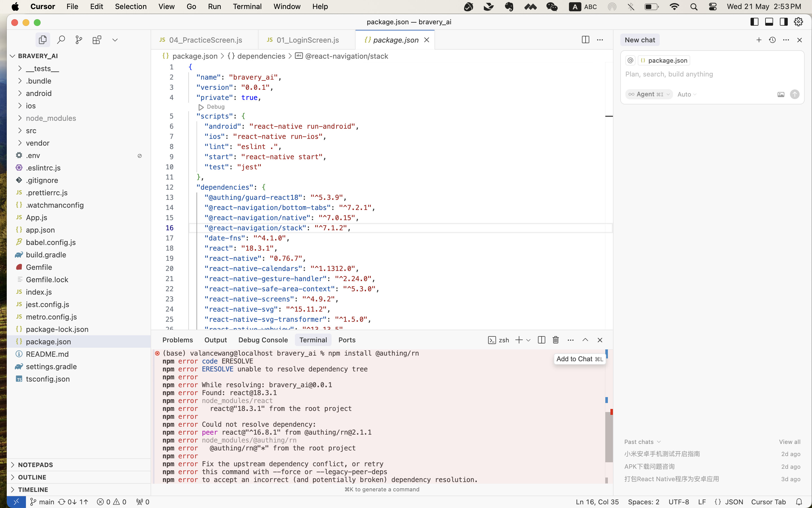This screenshot has width=812, height=508.
Task: Start a new chat with plus icon
Action: (x=759, y=40)
